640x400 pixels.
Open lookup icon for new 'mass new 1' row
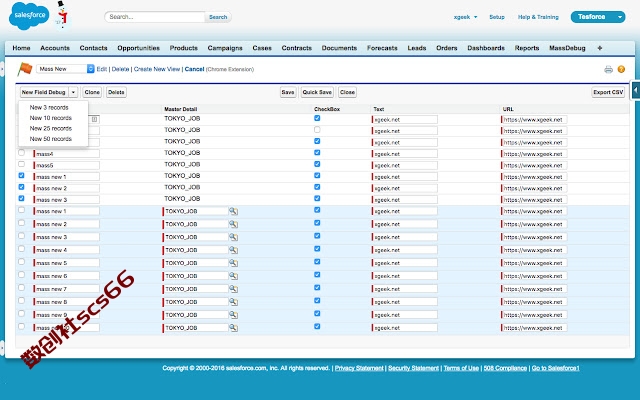[x=233, y=211]
